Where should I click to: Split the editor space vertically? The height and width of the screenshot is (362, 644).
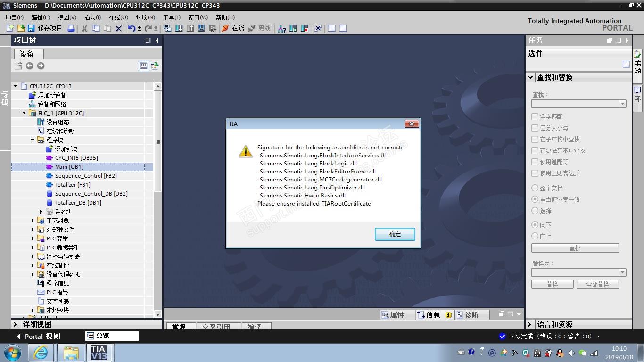[343, 28]
